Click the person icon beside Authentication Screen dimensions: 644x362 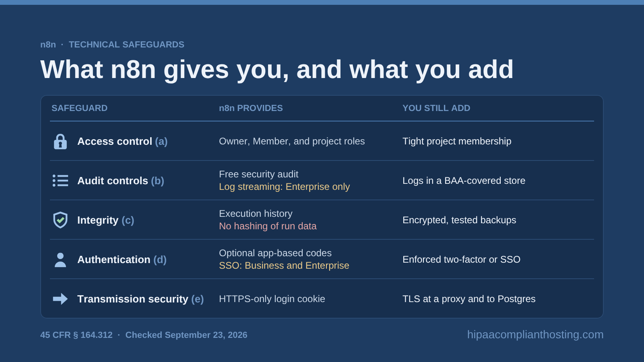60,260
